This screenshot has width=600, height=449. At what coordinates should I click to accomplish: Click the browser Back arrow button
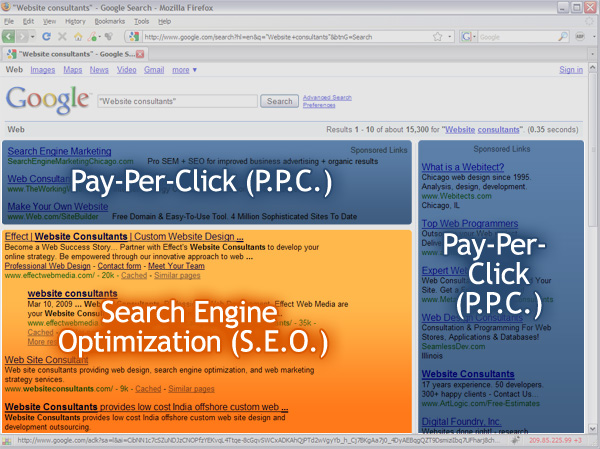[x=11, y=36]
